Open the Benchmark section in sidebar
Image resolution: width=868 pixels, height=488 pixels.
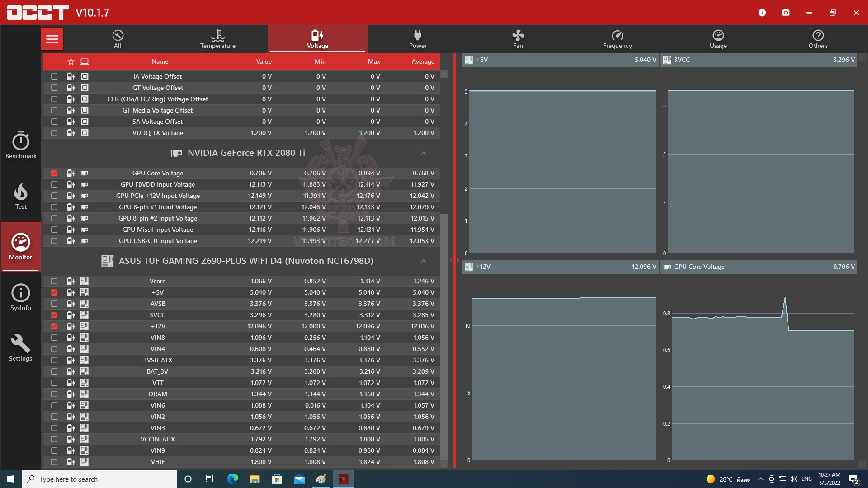21,145
